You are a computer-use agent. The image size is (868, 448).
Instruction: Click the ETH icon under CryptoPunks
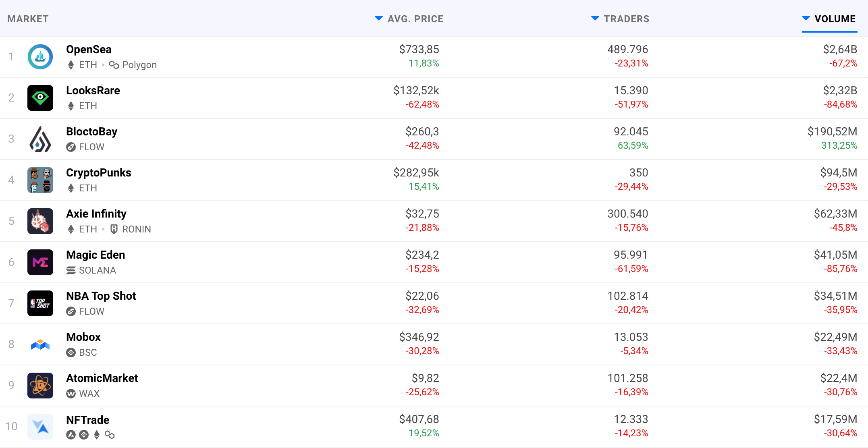click(x=71, y=188)
